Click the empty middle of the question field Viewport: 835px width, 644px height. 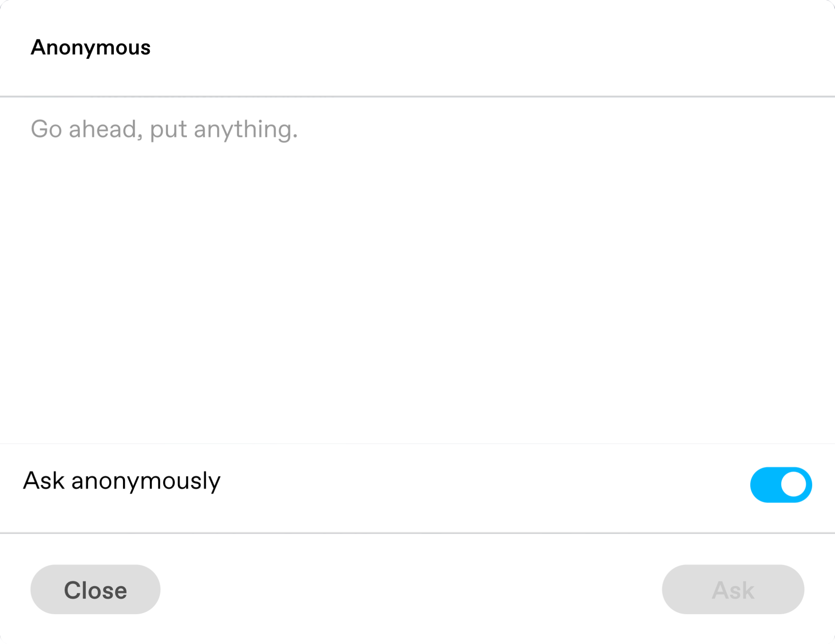click(x=417, y=270)
